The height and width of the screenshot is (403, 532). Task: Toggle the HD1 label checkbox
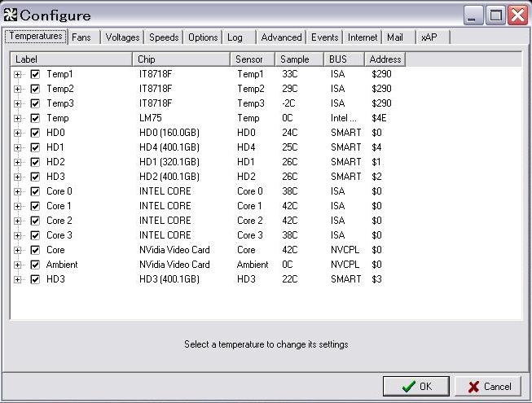[35, 147]
